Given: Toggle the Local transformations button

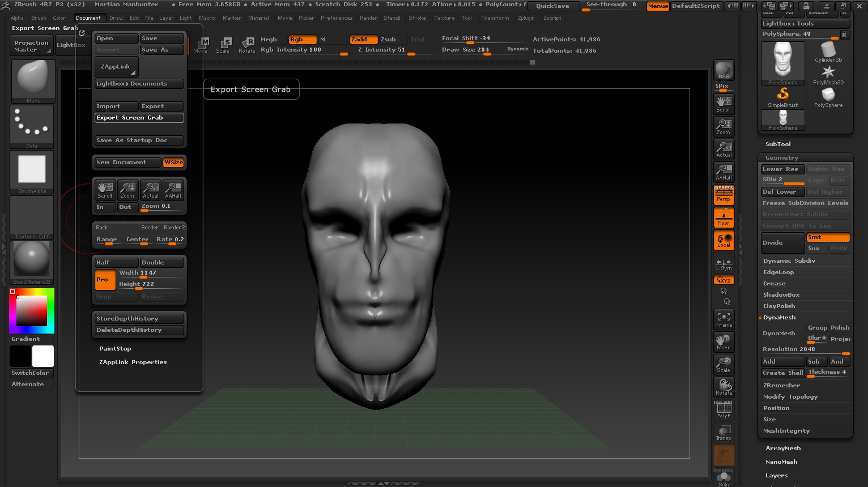Looking at the screenshot, I should 724,240.
